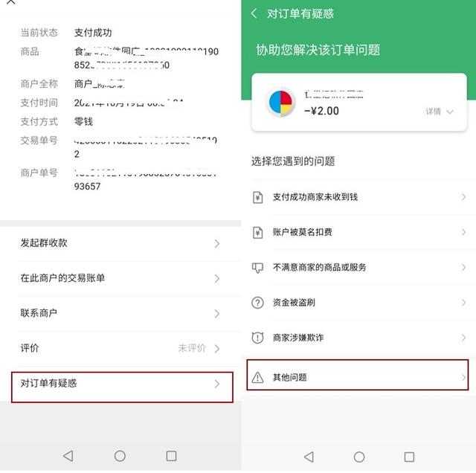Tap the back arrow beside 对订单有疑惑 header
The width and height of the screenshot is (476, 473).
coord(254,13)
